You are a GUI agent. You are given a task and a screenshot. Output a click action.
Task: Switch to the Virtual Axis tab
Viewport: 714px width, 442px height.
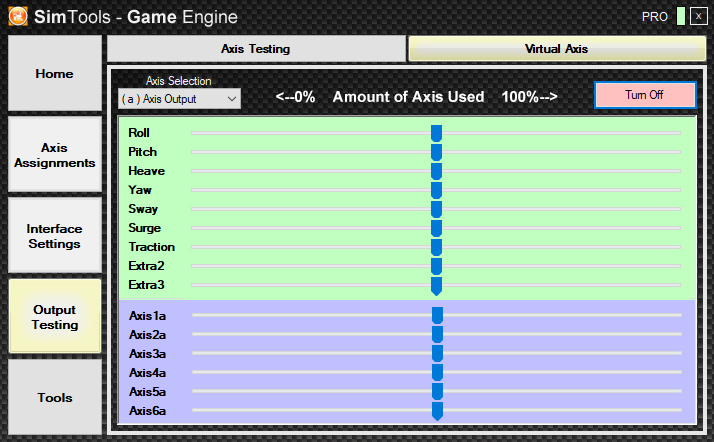[x=556, y=48]
